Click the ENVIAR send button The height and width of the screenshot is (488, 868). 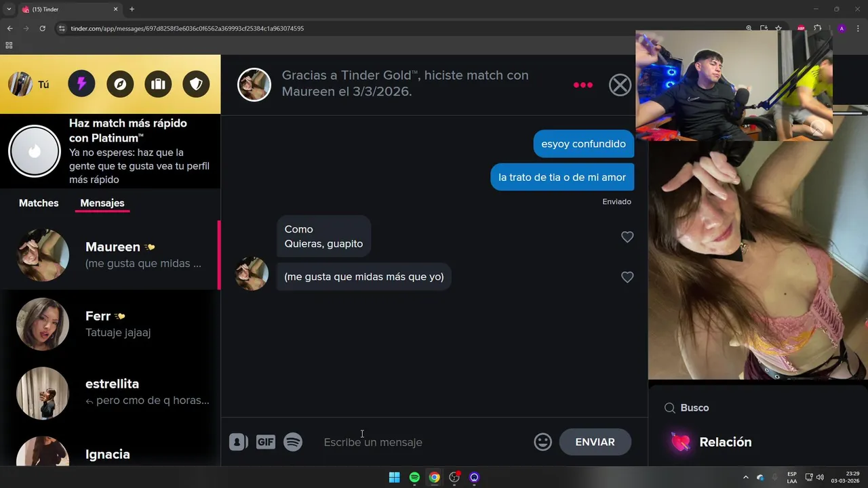[x=595, y=442]
